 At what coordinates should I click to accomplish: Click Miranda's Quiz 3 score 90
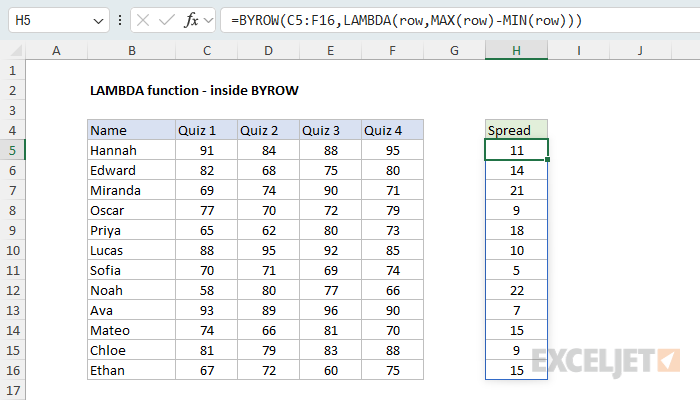(x=330, y=191)
